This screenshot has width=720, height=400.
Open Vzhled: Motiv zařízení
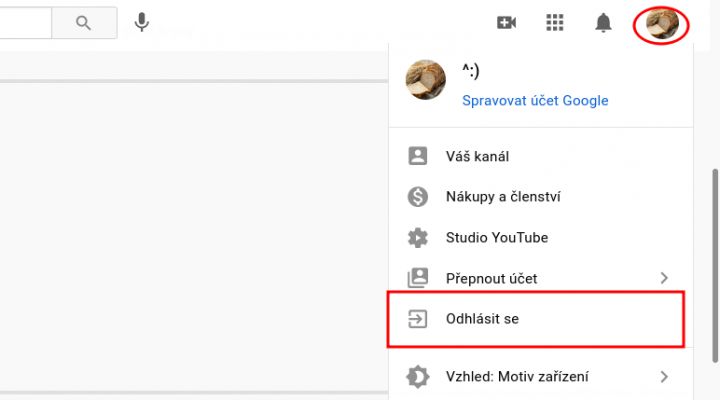click(540, 377)
